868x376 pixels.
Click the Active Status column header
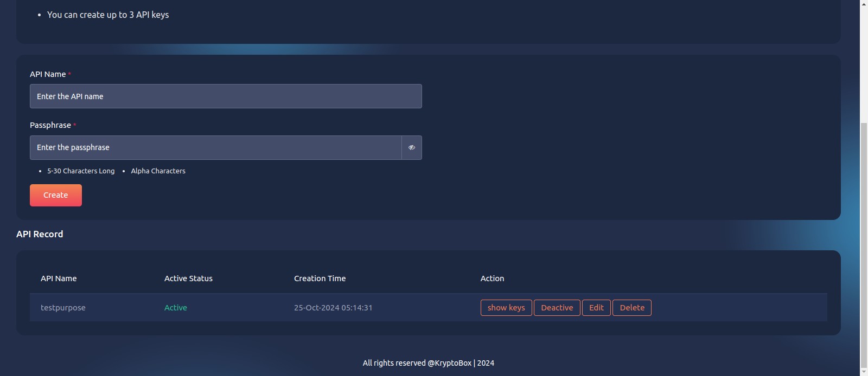pyautogui.click(x=188, y=278)
